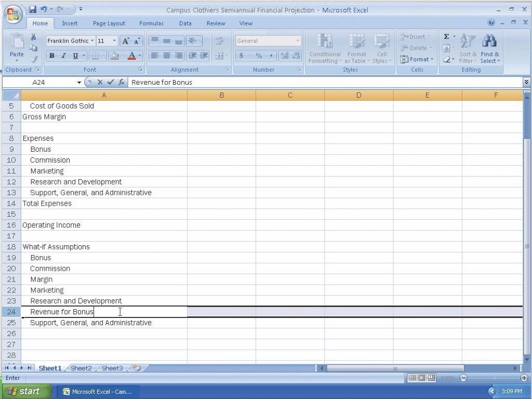Click the Microsoft Excel taskbar button
Image resolution: width=532 pixels, height=399 pixels.
(98, 392)
